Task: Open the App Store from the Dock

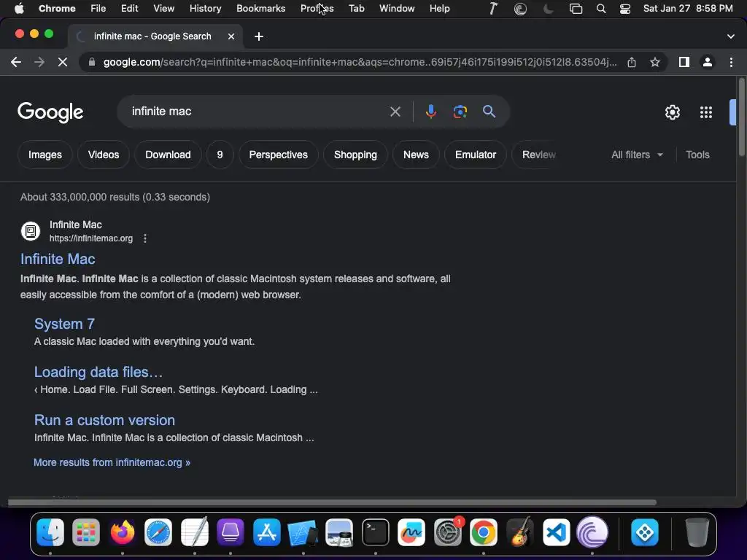Action: [267, 532]
